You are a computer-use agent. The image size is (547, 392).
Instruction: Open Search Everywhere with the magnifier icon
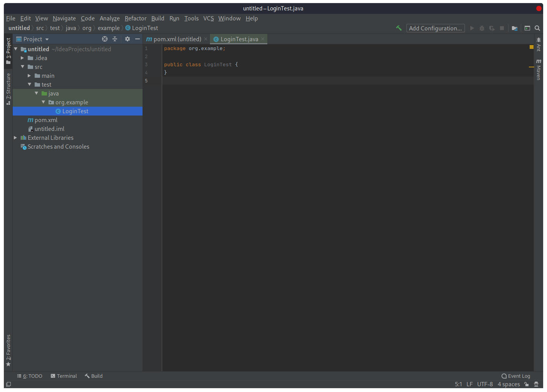pos(537,28)
